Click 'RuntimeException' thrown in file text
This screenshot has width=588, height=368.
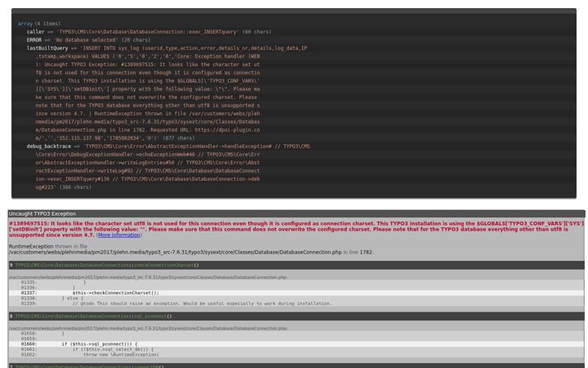[31, 246]
